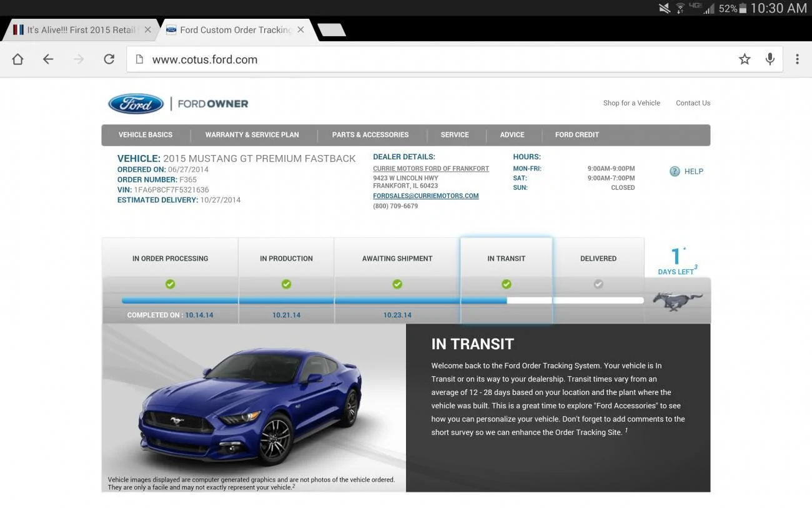Click green check under In Order Processing

[170, 284]
